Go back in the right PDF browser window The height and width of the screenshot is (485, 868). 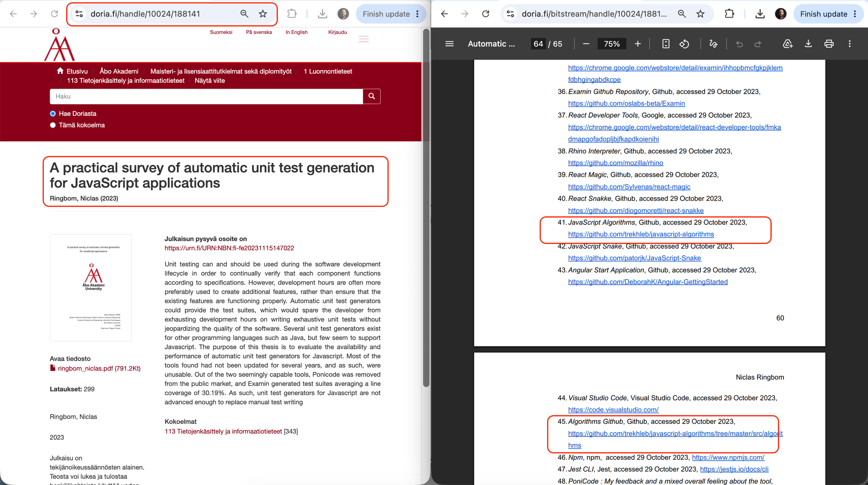444,14
